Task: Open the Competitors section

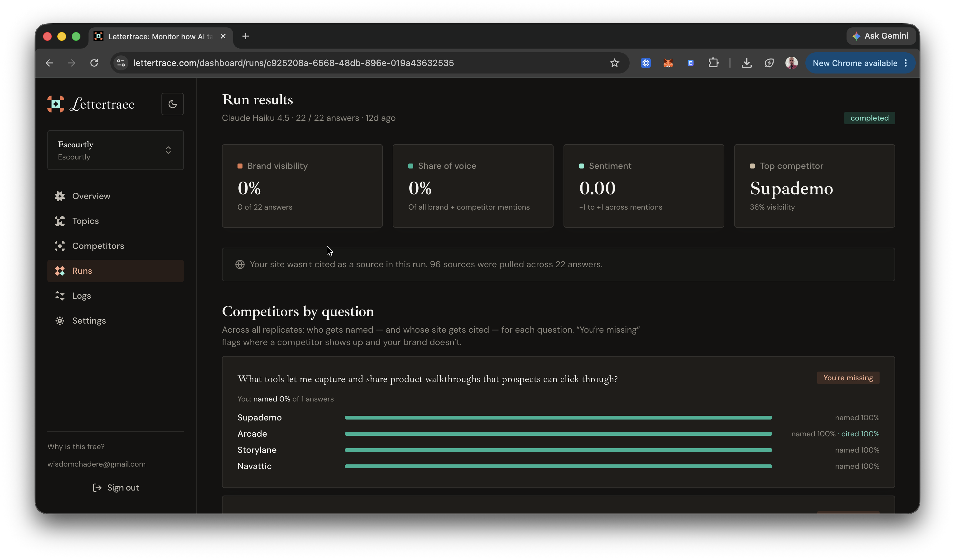Action: click(116, 246)
